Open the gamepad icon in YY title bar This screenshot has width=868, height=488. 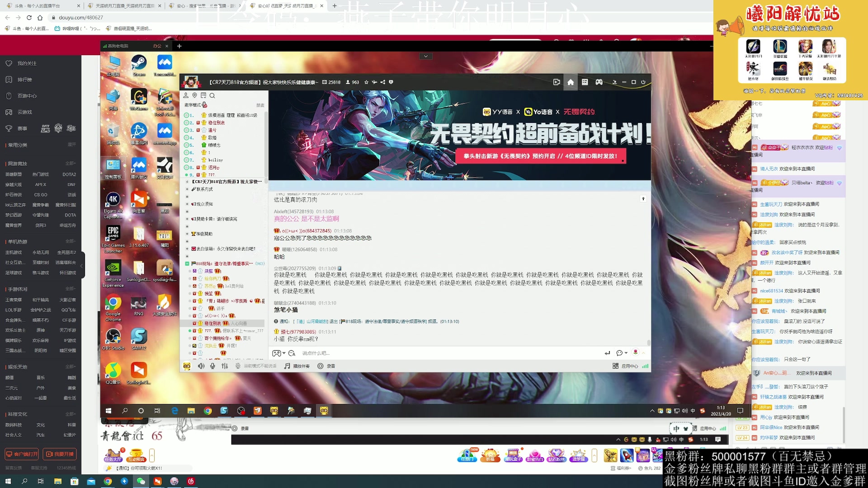click(599, 82)
